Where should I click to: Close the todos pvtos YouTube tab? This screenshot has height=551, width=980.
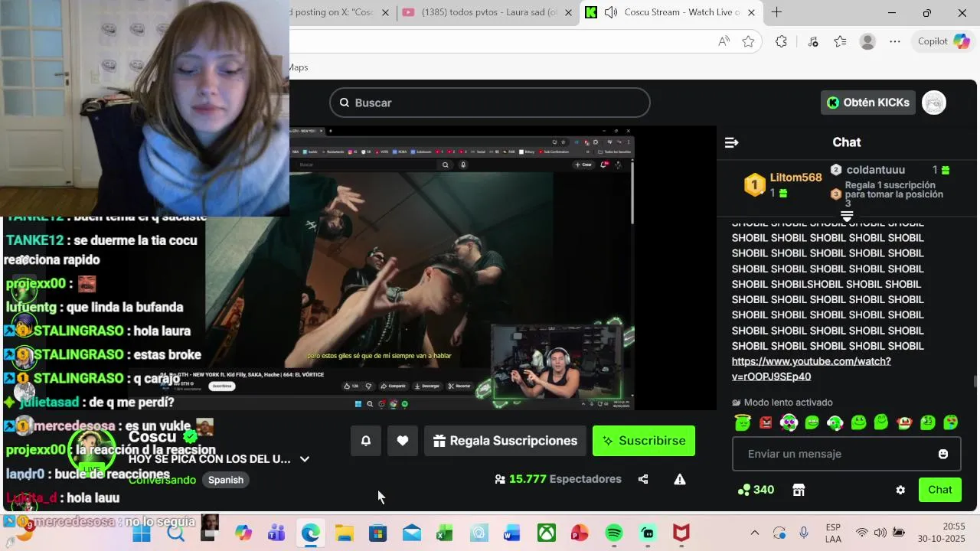pyautogui.click(x=568, y=12)
